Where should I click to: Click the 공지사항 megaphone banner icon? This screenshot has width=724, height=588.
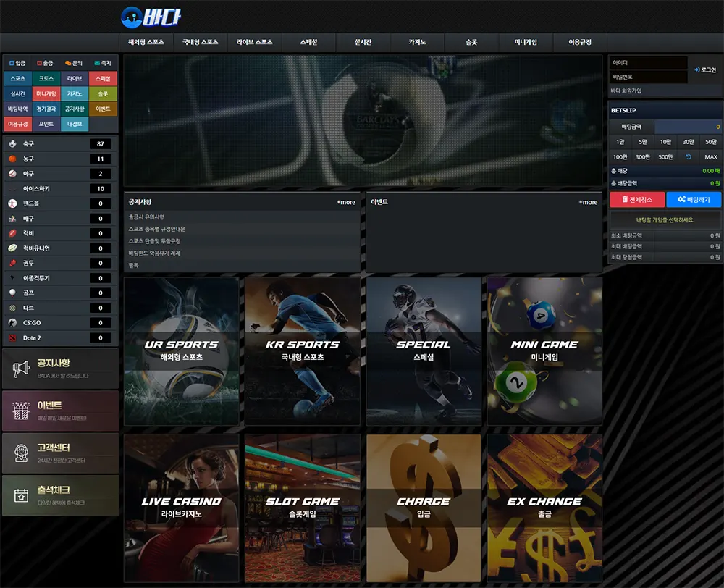click(x=21, y=369)
